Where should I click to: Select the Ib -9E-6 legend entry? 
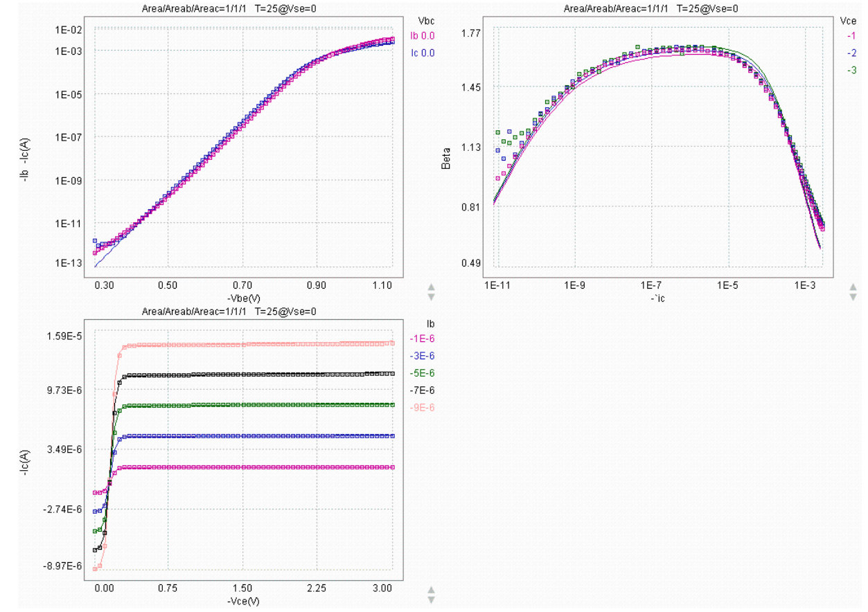(x=422, y=408)
